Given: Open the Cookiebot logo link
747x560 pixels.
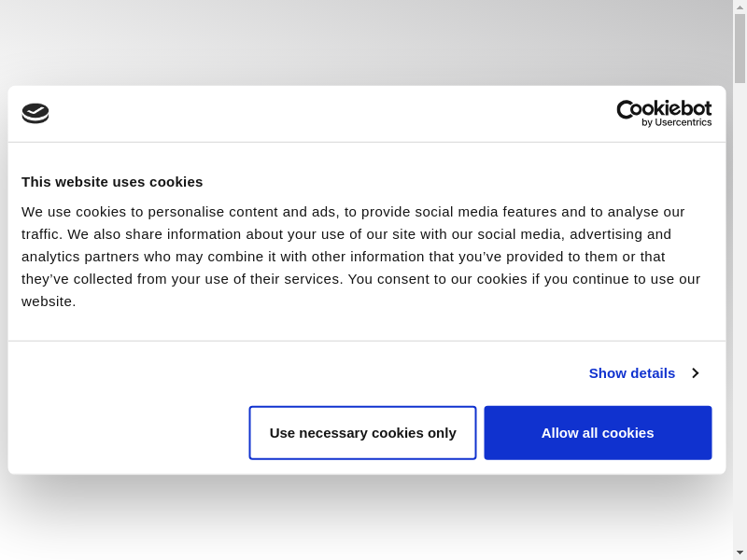Looking at the screenshot, I should point(664,113).
